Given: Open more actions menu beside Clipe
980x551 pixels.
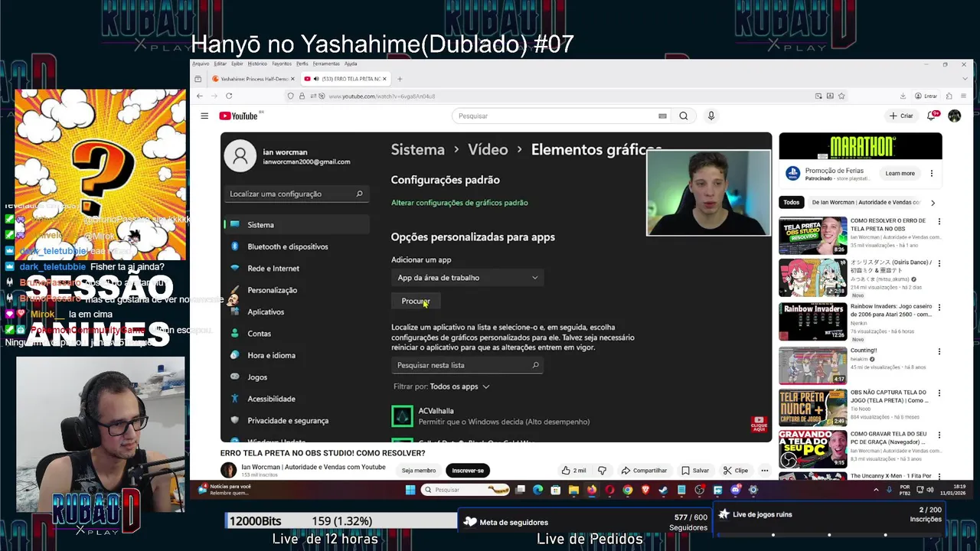Looking at the screenshot, I should [x=764, y=470].
